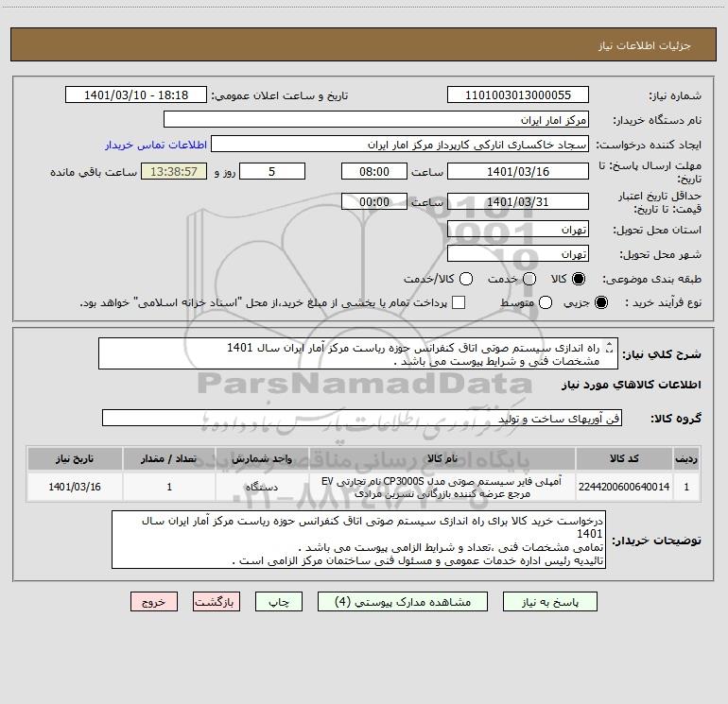This screenshot has height=704, width=728.
Task: Click the توضیحات خریدار text area
Action: [x=358, y=540]
